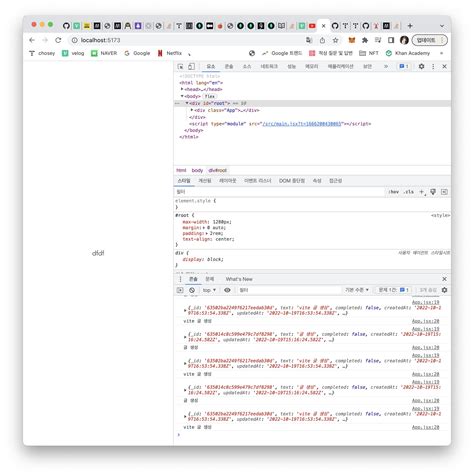Image resolution: width=474 pixels, height=476 pixels.
Task: Open the extensions puzzle icon
Action: pyautogui.click(x=365, y=40)
